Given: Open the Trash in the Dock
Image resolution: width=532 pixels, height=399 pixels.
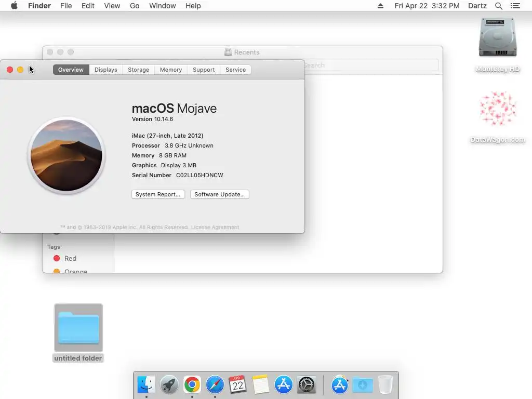Looking at the screenshot, I should point(385,385).
